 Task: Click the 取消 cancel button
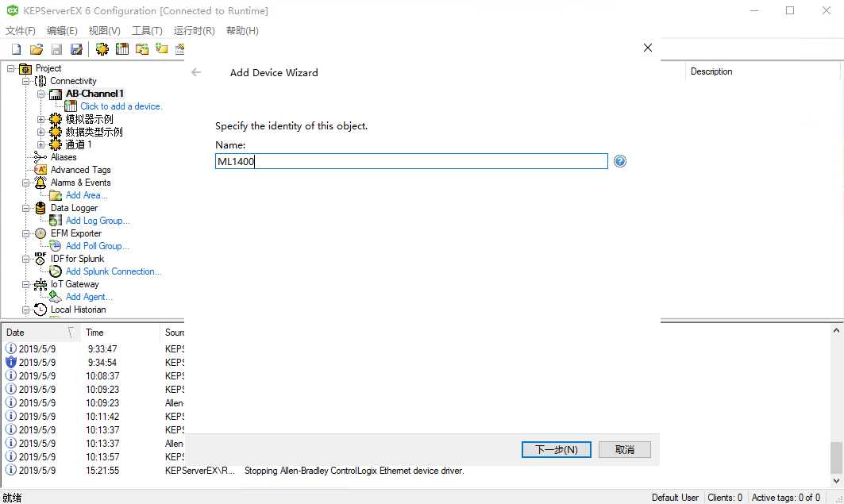[x=624, y=450]
